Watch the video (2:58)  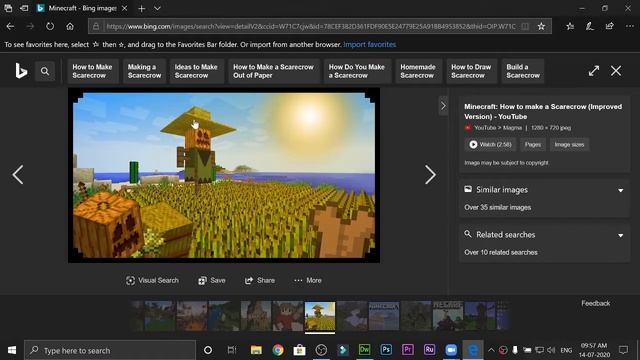(x=490, y=144)
